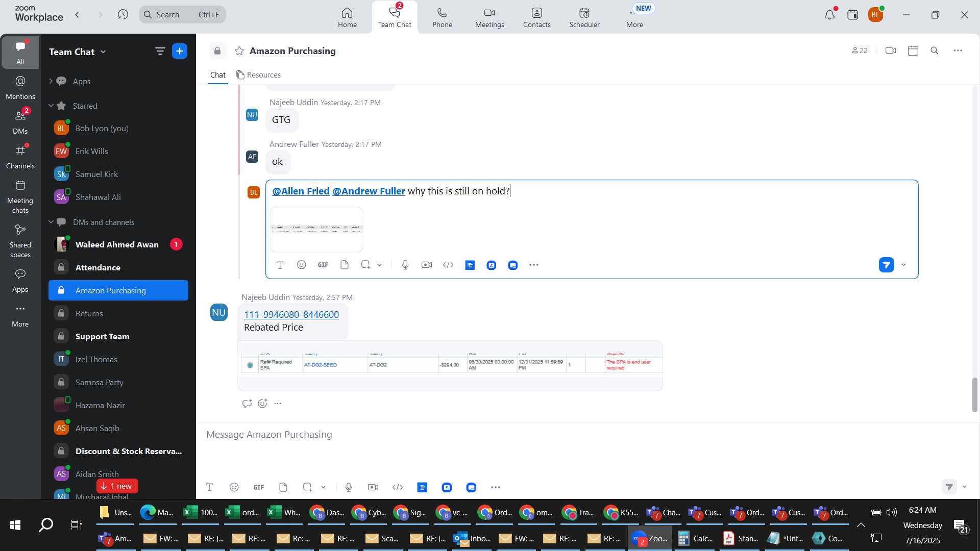Image resolution: width=980 pixels, height=551 pixels.
Task: Open Windows taskbar search
Action: 46,525
